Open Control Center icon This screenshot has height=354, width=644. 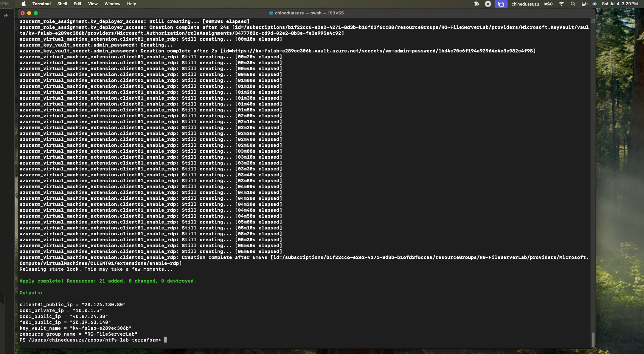[x=584, y=4]
